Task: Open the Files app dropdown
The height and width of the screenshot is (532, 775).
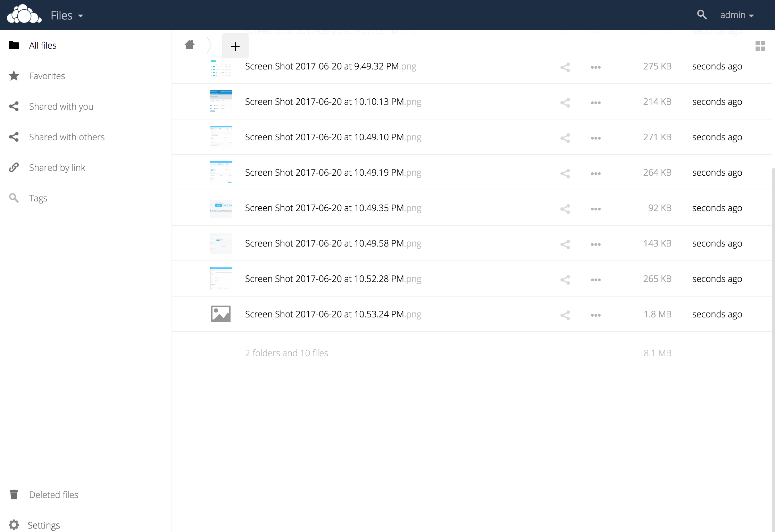Action: click(67, 15)
